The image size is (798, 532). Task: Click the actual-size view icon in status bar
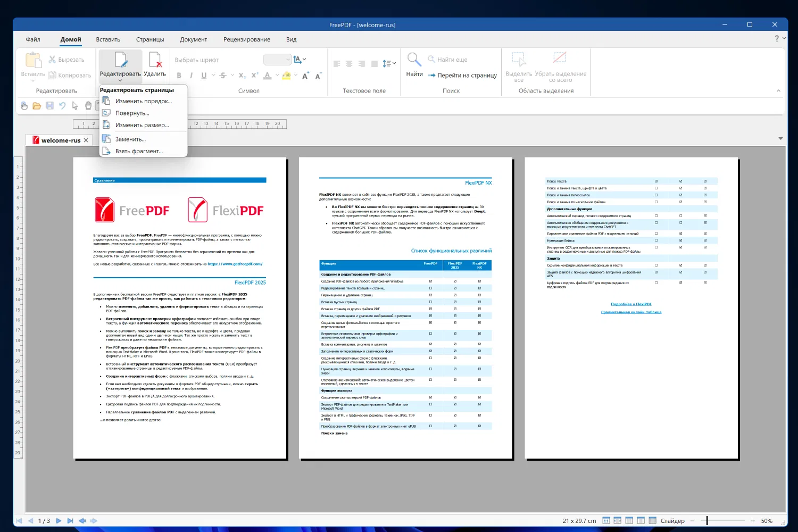coord(606,521)
